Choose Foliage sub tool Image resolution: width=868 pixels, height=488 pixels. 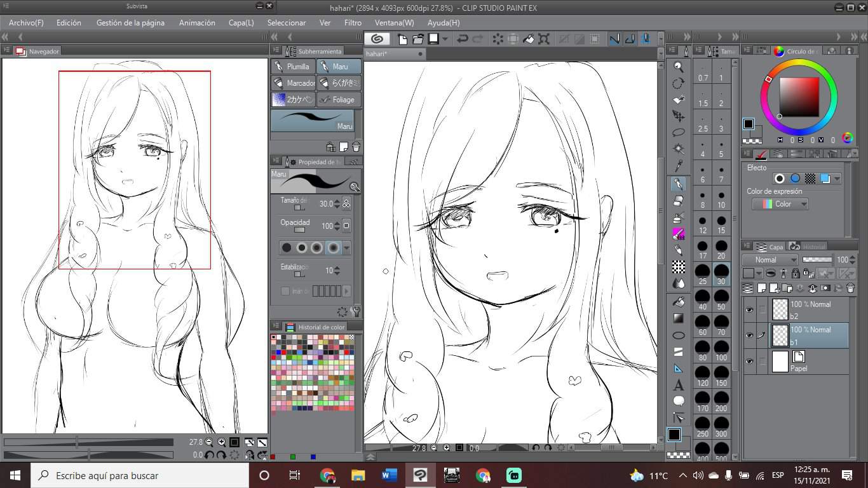pos(339,99)
